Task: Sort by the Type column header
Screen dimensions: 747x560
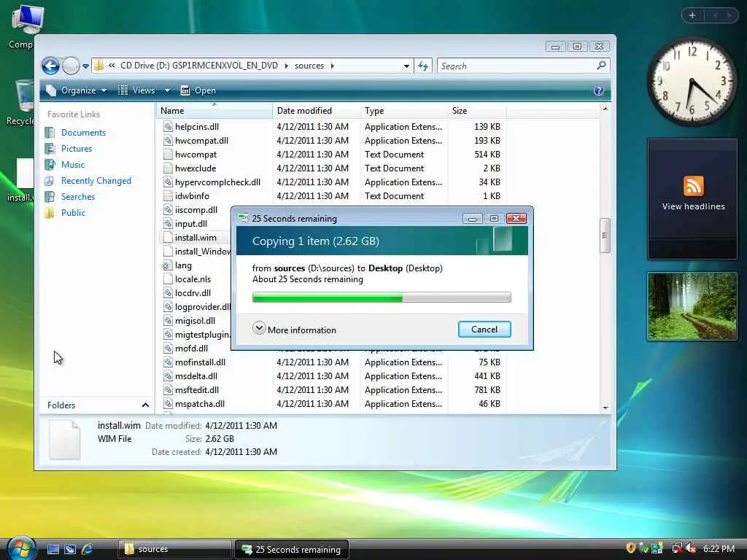Action: point(404,111)
